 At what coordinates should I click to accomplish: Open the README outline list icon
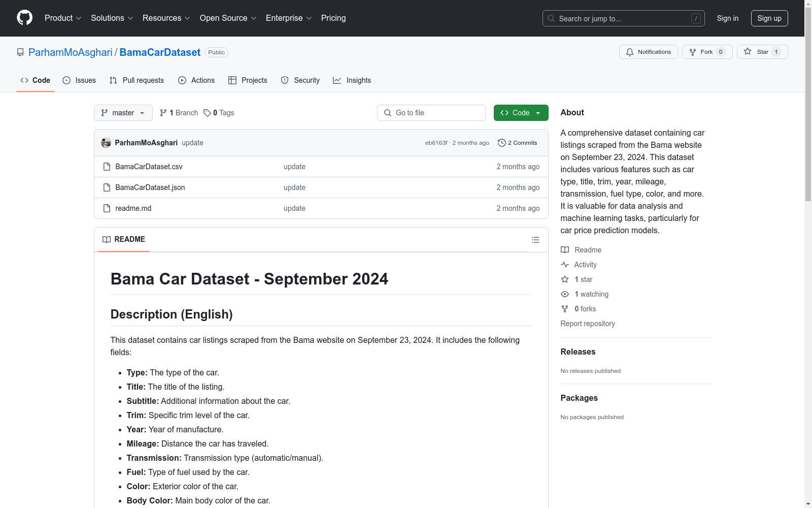pos(535,240)
